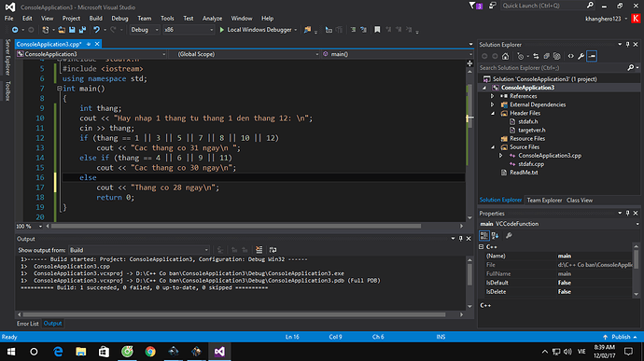Open the Show output from Build dropdown
The height and width of the screenshot is (361, 644).
click(x=139, y=250)
